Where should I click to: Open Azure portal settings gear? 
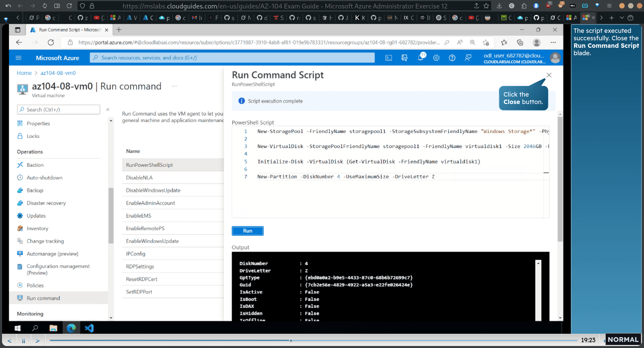tap(436, 58)
